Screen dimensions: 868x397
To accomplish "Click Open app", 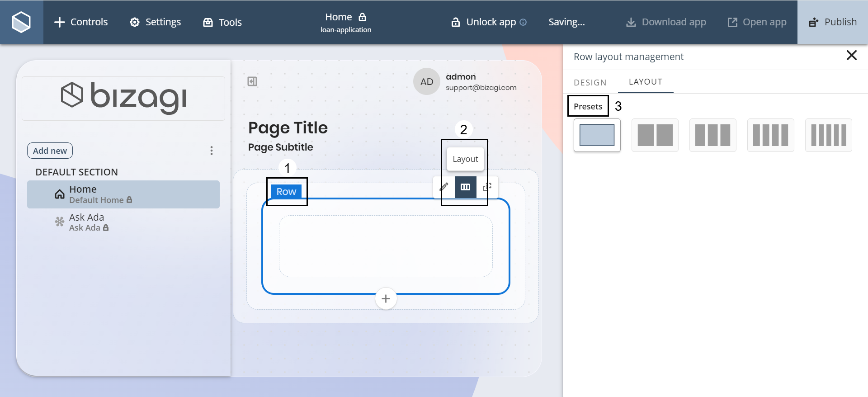I will click(757, 22).
